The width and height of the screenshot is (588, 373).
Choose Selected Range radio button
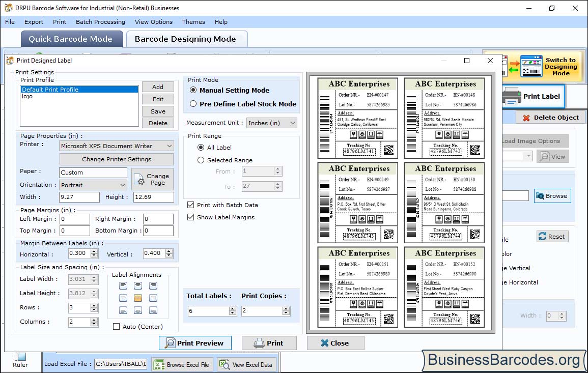click(x=201, y=160)
